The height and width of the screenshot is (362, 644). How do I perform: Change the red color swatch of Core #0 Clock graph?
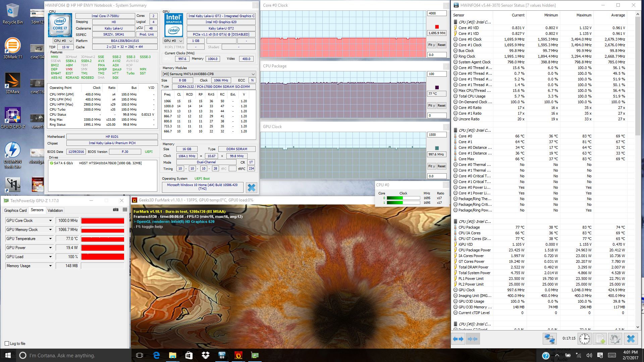[437, 27]
